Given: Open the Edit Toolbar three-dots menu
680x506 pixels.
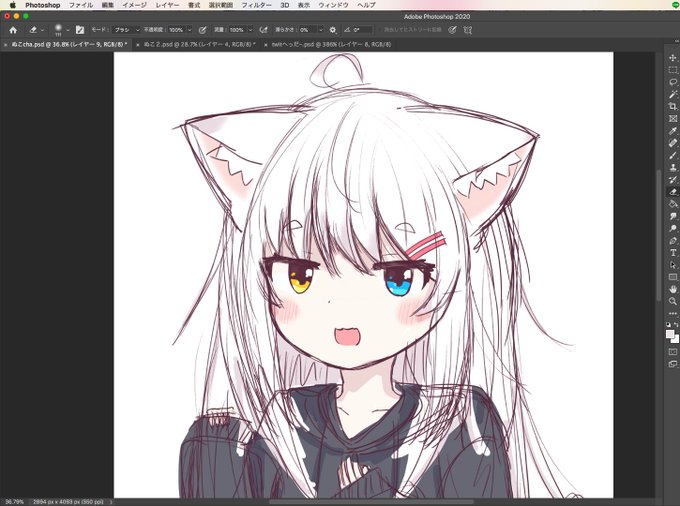Looking at the screenshot, I should pyautogui.click(x=673, y=313).
